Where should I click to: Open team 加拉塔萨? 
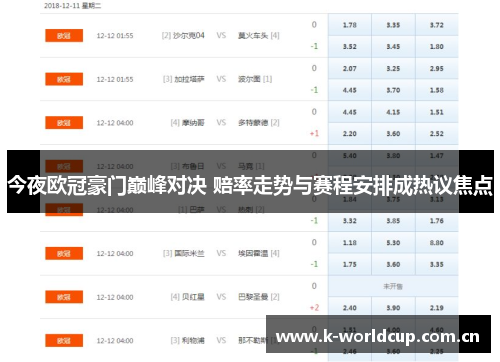coord(189,79)
